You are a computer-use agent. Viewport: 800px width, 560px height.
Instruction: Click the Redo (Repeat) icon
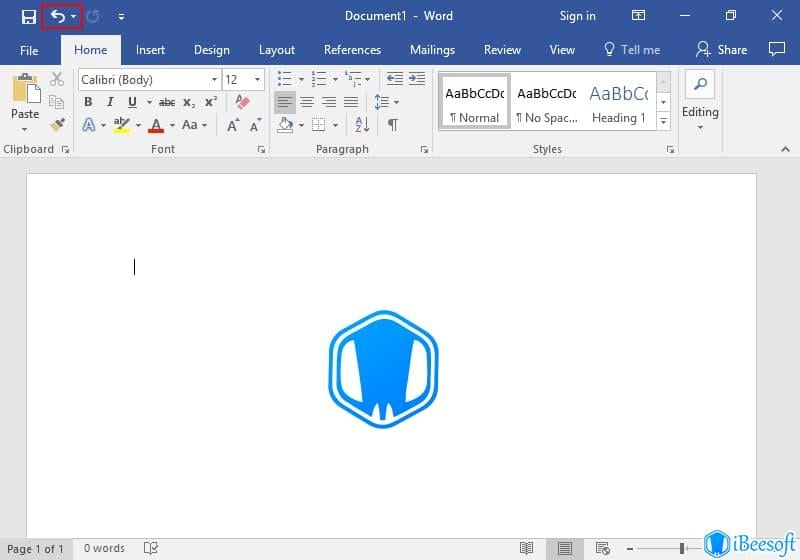(x=93, y=17)
